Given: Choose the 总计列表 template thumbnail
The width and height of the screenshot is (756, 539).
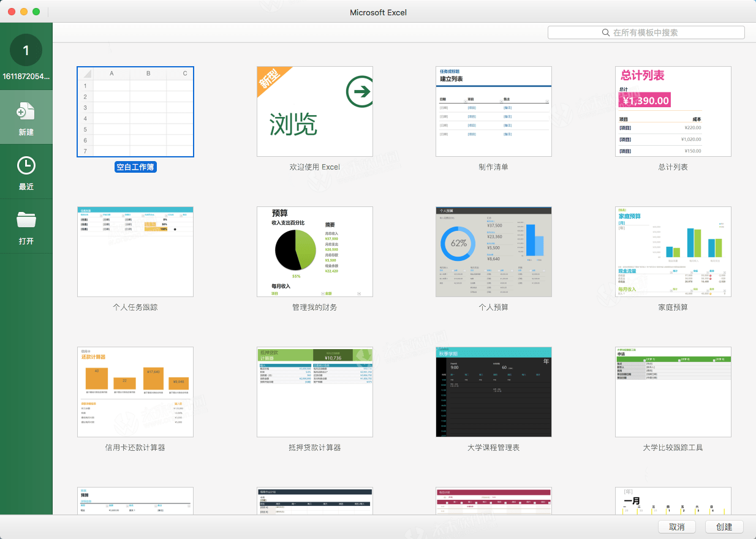Looking at the screenshot, I should pos(673,111).
